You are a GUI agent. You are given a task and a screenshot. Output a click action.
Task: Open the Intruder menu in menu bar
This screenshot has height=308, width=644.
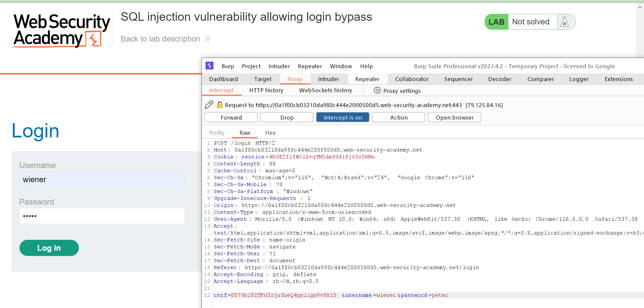tap(279, 66)
